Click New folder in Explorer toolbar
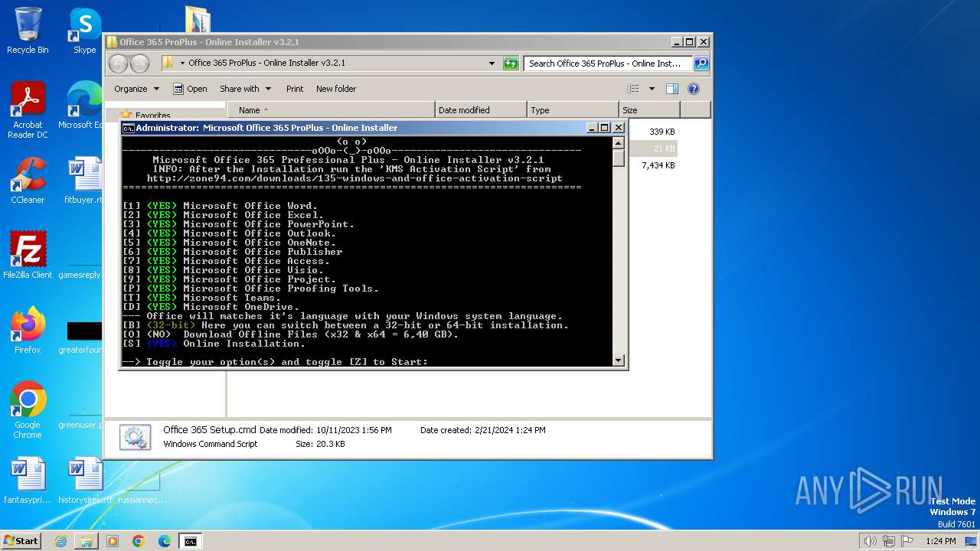This screenshot has height=551, width=980. (336, 89)
